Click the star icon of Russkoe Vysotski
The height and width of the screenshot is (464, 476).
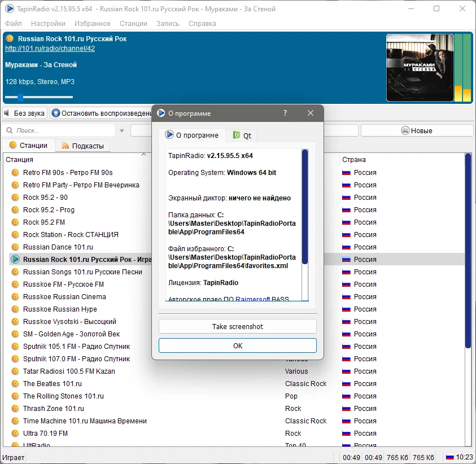(x=15, y=322)
